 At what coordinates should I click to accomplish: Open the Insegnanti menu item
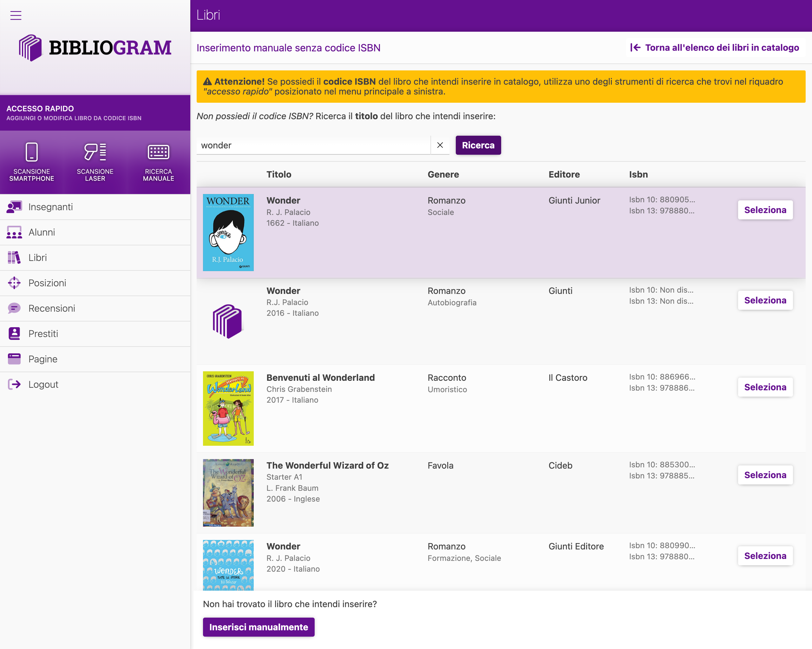pyautogui.click(x=50, y=207)
